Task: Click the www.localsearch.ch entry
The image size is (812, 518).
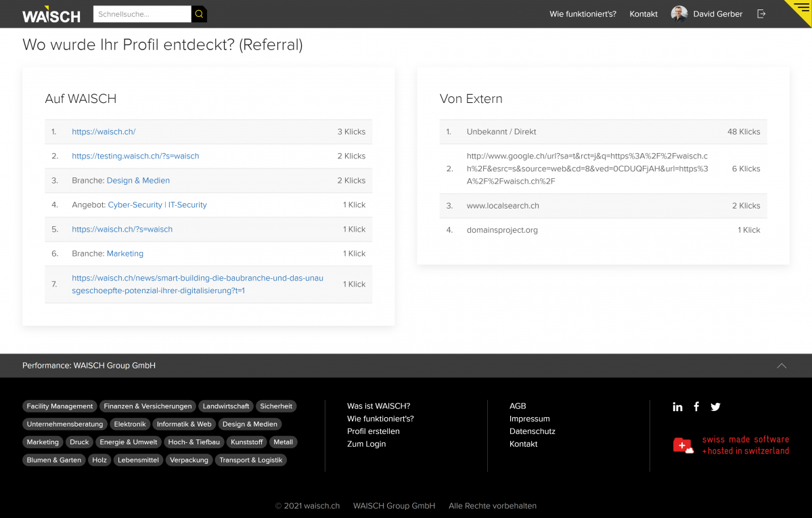Action: (503, 206)
